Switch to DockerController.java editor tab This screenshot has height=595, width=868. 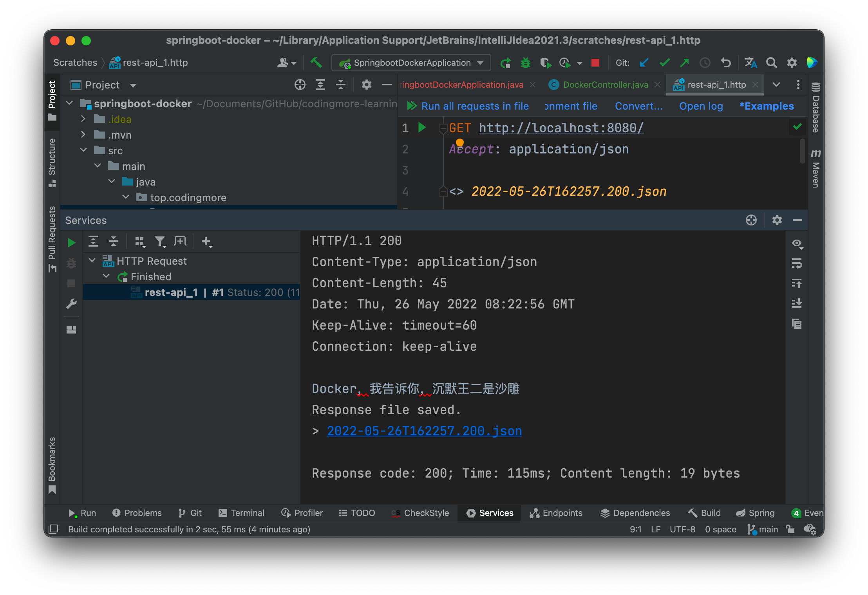tap(605, 85)
